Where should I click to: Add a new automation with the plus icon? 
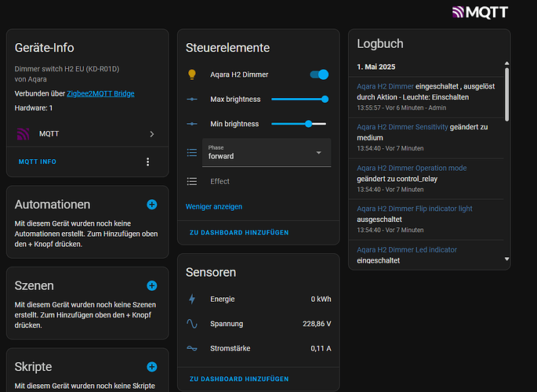152,205
